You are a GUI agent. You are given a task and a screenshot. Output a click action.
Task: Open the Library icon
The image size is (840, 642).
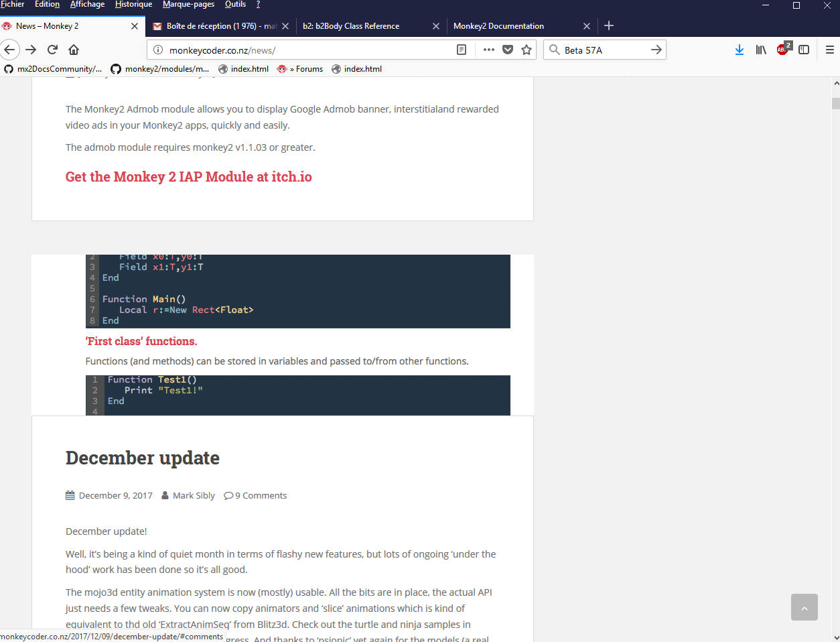click(x=761, y=50)
